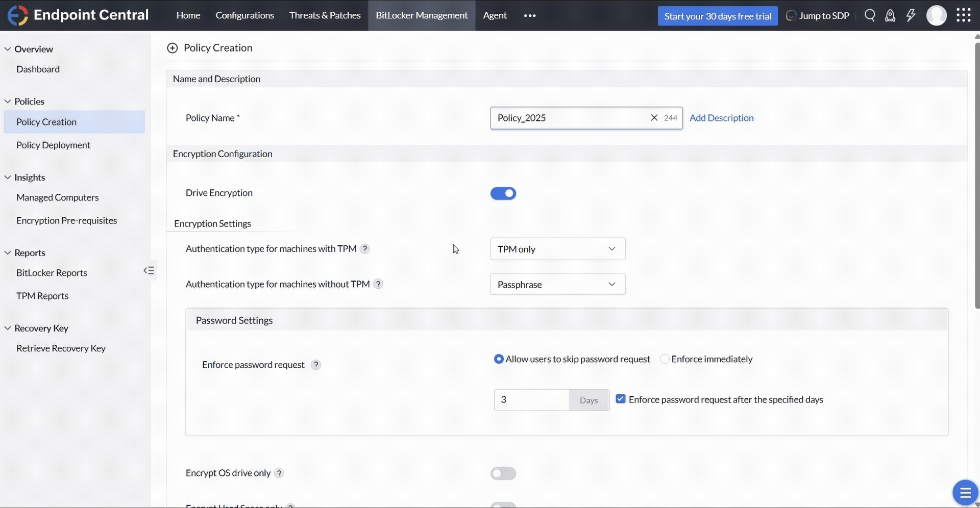Click help icon for machines without TPM
Viewport: 980px width, 508px height.
click(378, 284)
